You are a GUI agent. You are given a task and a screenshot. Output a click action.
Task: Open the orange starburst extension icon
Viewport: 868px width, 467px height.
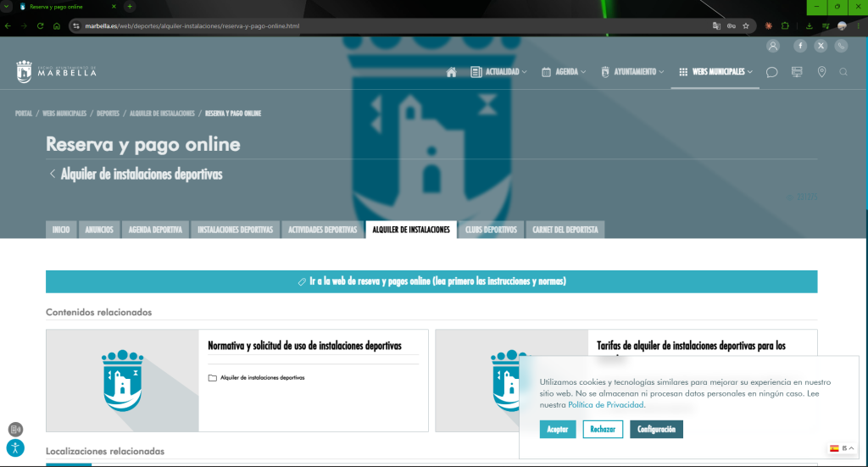768,26
